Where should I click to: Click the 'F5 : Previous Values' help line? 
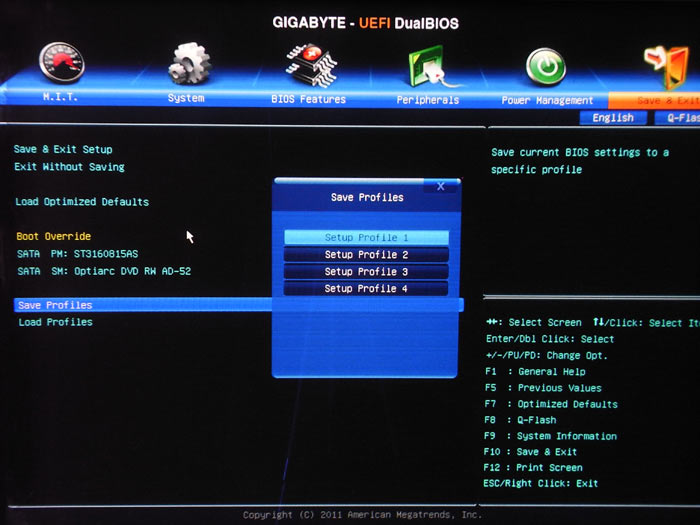tap(543, 388)
